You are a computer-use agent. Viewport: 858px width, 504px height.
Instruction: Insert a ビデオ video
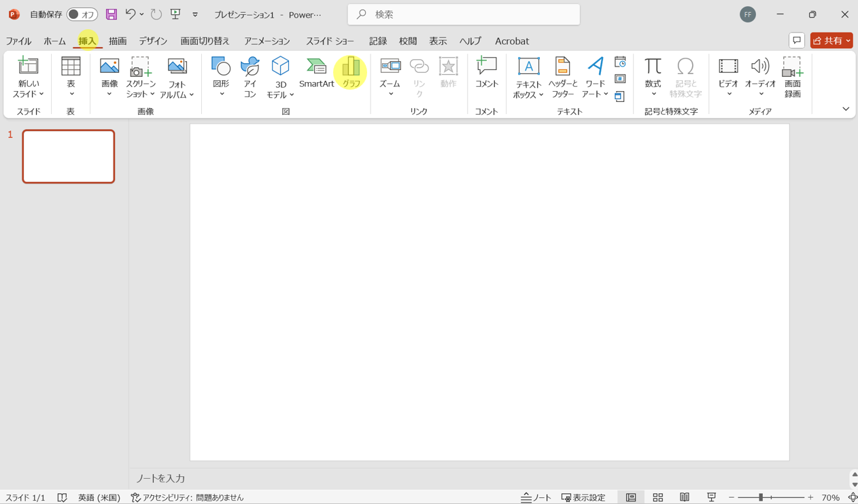728,77
